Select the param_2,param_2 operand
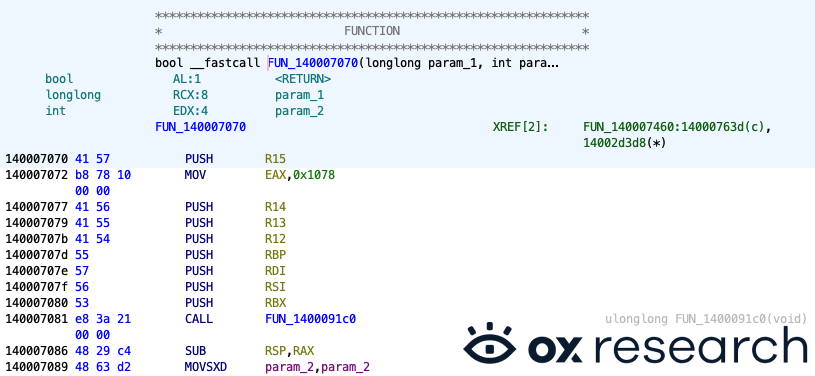This screenshot has height=376, width=815. point(317,367)
